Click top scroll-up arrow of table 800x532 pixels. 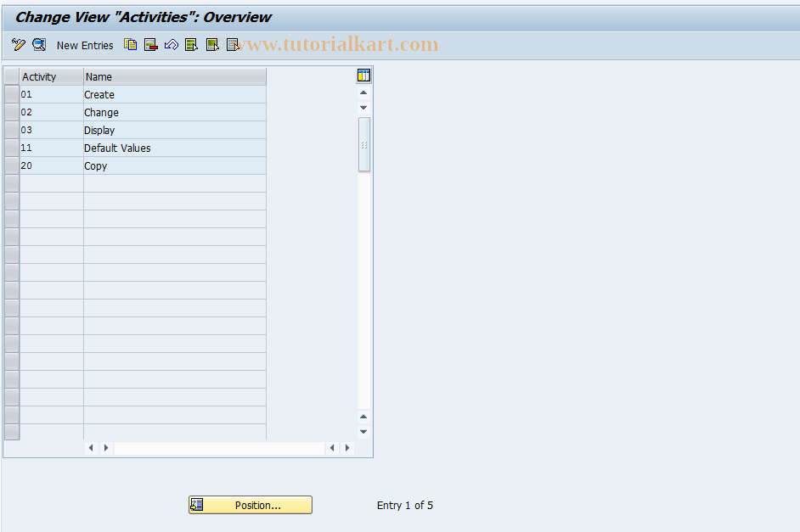pos(363,92)
